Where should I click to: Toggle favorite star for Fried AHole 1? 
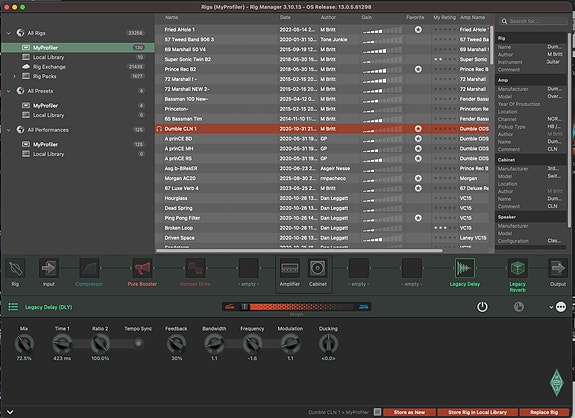[418, 30]
